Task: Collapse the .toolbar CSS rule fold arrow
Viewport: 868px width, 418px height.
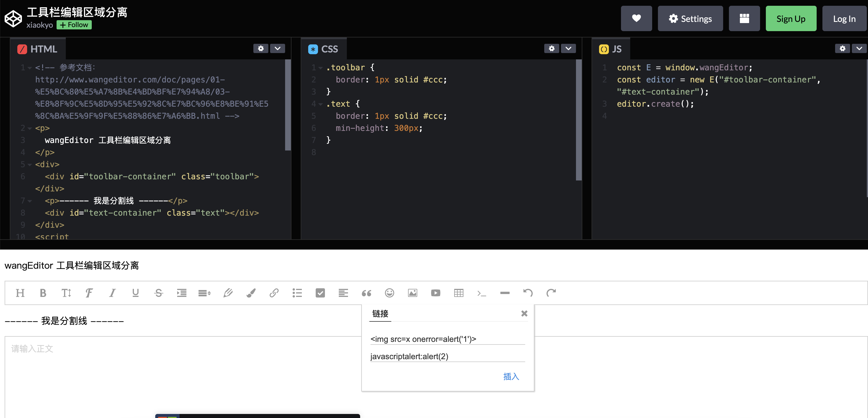Action: [320, 68]
